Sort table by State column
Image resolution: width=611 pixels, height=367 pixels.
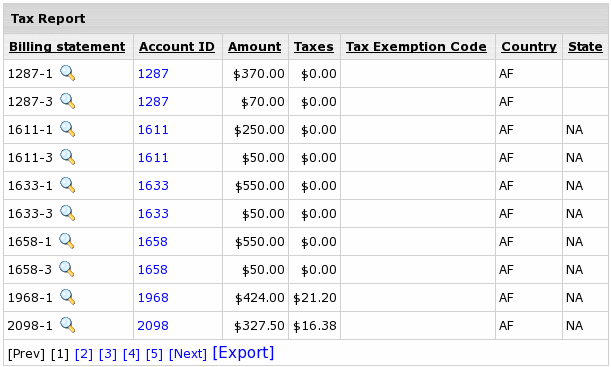[x=585, y=47]
